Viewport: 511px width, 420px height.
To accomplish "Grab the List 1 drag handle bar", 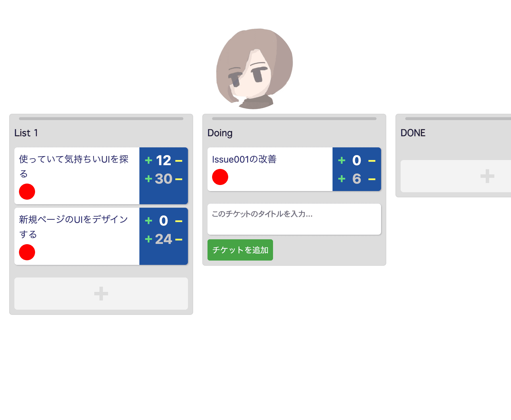I will pyautogui.click(x=101, y=118).
